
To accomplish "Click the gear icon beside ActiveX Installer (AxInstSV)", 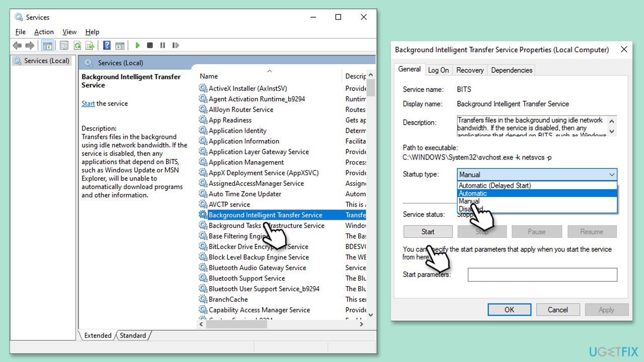I will 203,88.
